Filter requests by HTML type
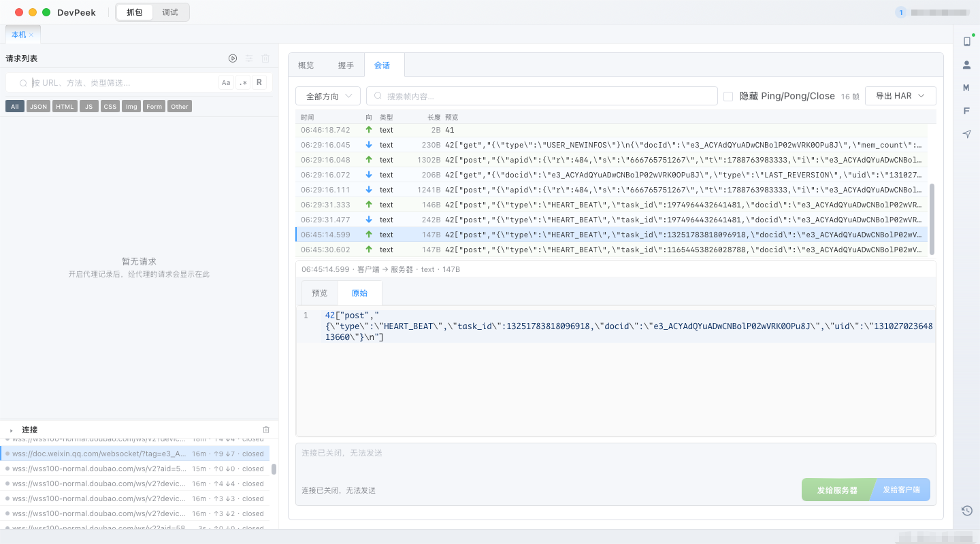 [x=65, y=106]
